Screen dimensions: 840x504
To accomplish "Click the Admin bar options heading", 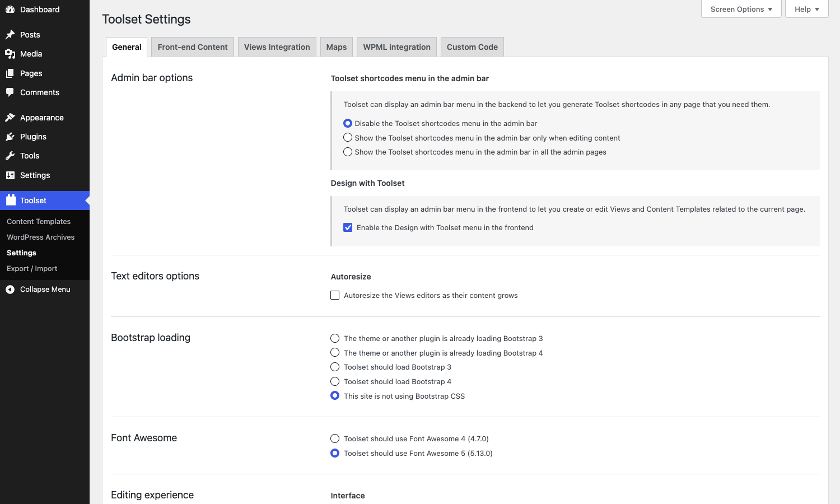I will [x=152, y=78].
